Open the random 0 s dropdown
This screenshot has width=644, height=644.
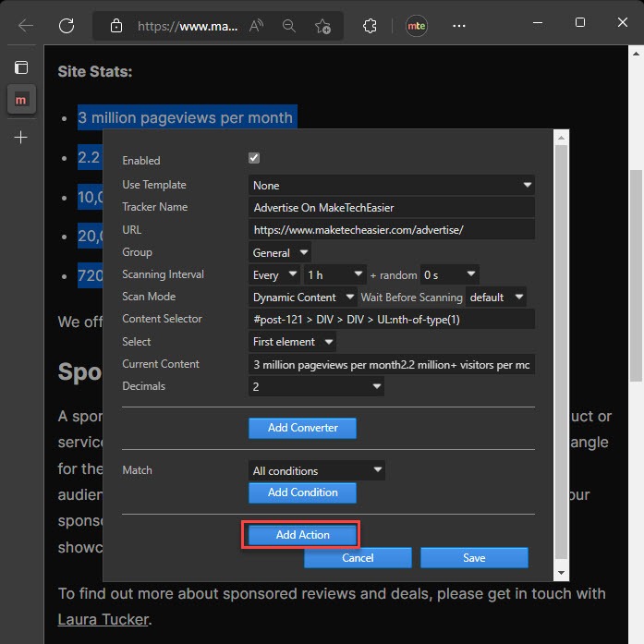(x=449, y=274)
